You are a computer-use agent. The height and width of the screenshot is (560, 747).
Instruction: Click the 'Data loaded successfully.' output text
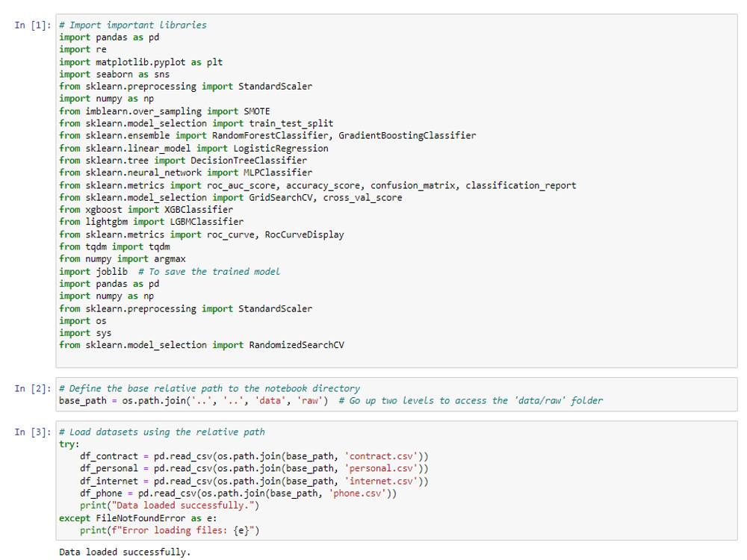(125, 552)
